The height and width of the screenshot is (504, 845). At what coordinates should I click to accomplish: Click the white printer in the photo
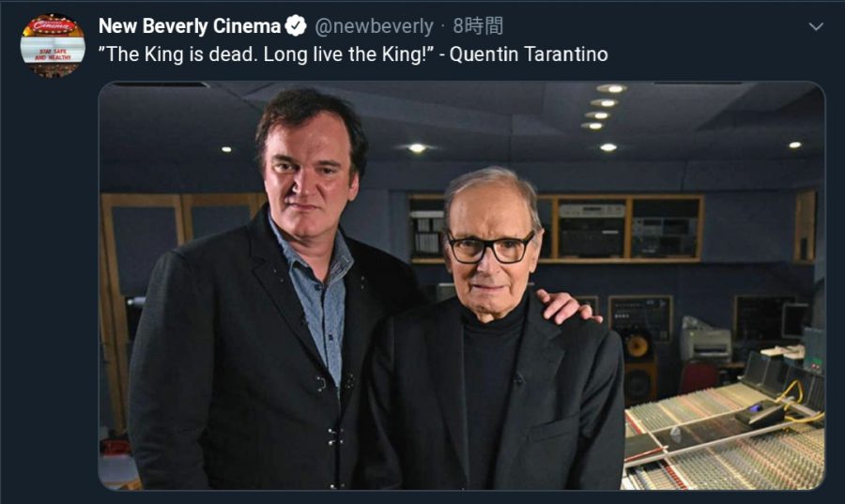coord(704,344)
